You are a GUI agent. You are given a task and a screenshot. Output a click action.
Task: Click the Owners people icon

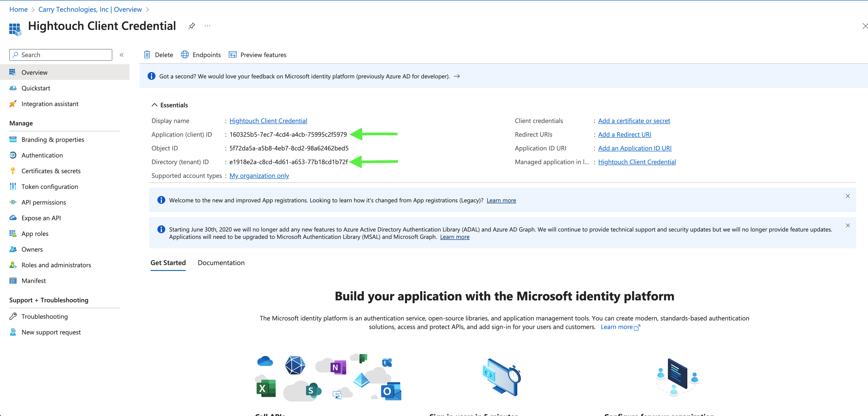[x=13, y=249]
